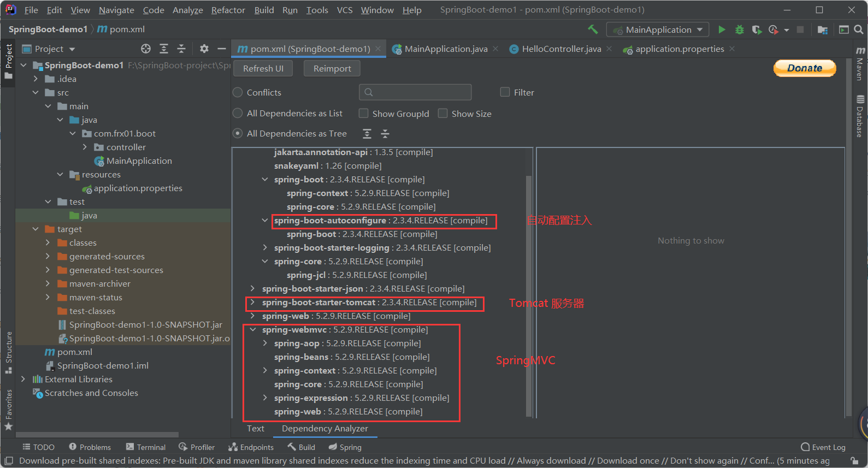This screenshot has height=468, width=868.
Task: Collapse spring-boot-autoconfigure dependency node
Action: click(265, 220)
